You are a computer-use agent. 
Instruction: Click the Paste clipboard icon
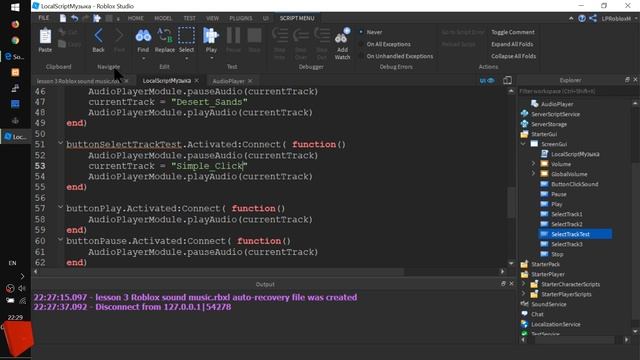pyautogui.click(x=45, y=36)
